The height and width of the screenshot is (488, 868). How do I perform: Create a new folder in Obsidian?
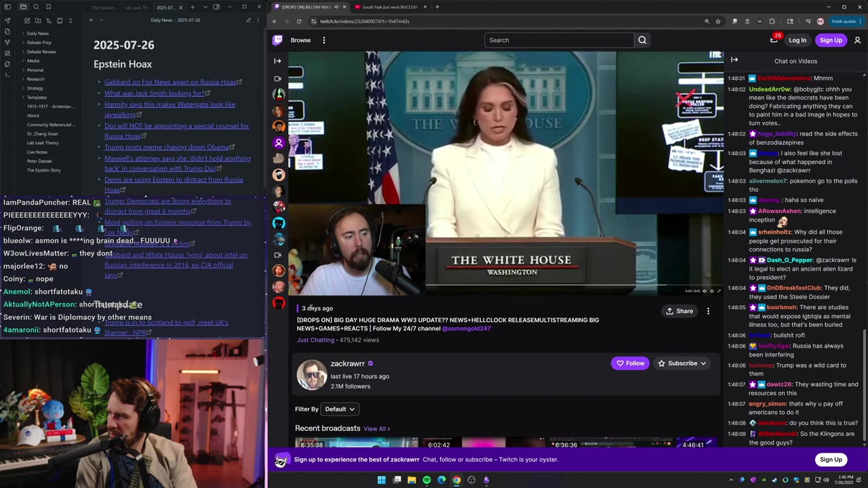(x=38, y=21)
